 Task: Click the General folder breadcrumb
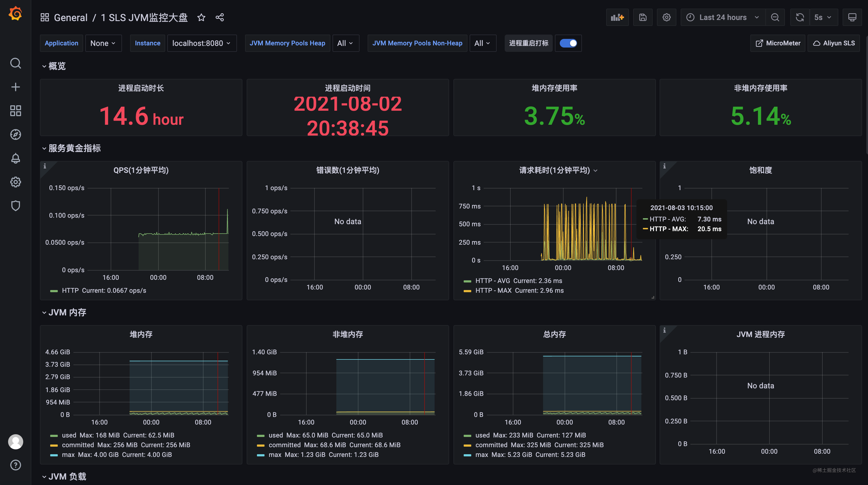tap(70, 18)
